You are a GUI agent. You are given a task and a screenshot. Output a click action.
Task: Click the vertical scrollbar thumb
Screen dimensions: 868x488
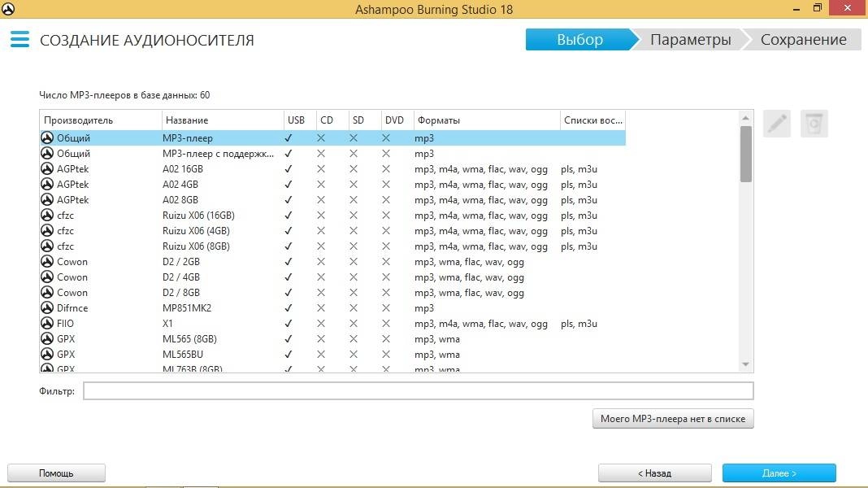point(745,154)
